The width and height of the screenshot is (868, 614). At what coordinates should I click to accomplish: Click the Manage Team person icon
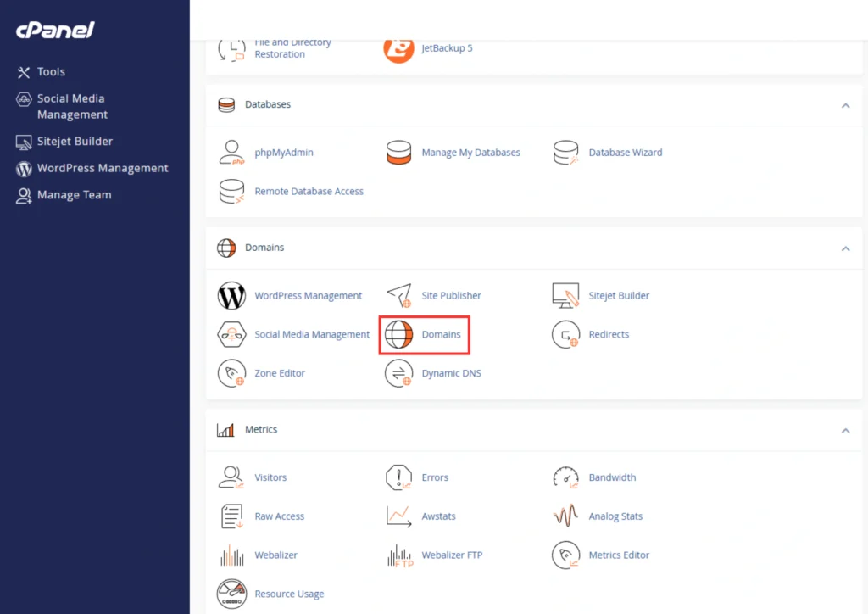tap(23, 195)
